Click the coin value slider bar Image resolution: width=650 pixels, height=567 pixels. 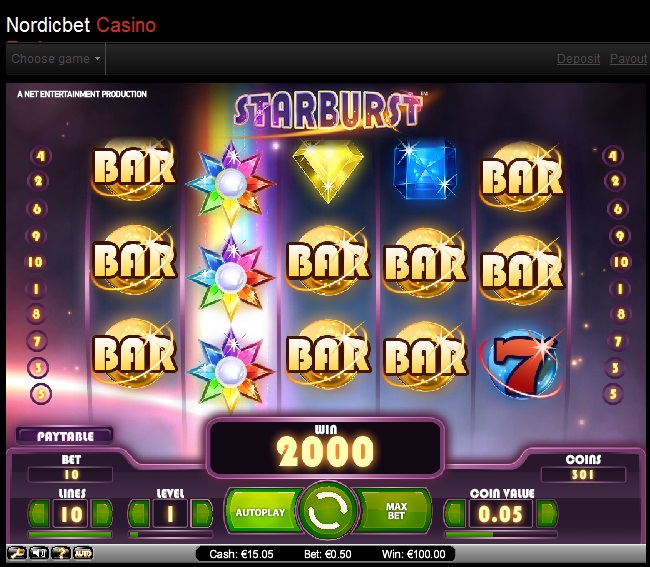(501, 535)
